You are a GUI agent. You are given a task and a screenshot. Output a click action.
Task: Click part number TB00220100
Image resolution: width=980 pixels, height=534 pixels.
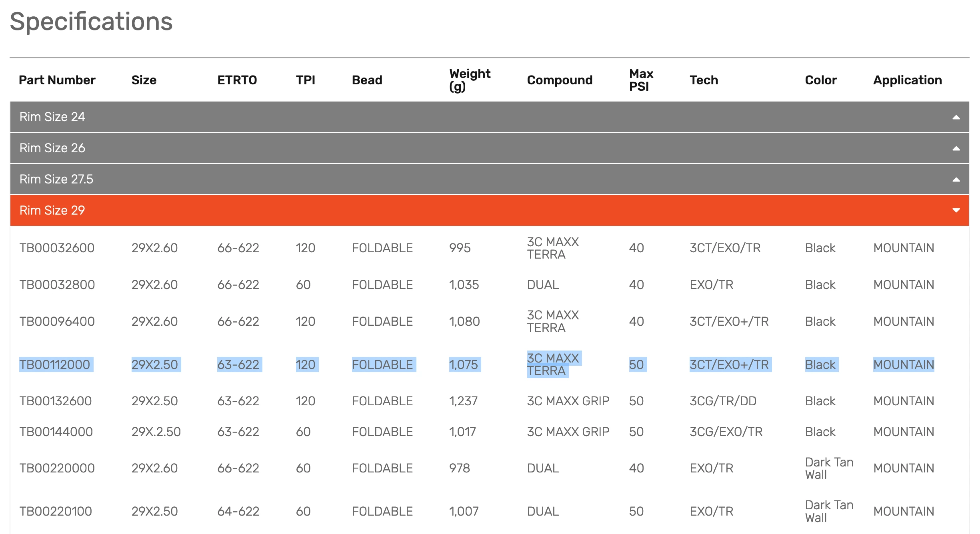tap(56, 511)
